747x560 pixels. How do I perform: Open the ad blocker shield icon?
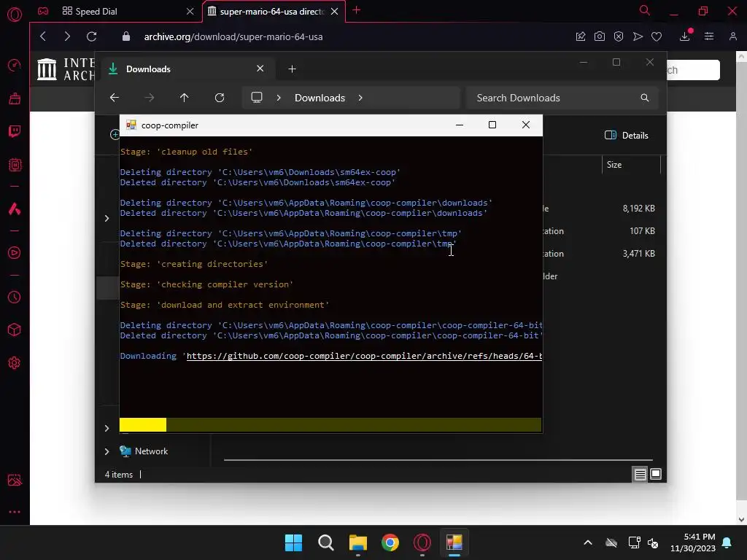click(619, 36)
